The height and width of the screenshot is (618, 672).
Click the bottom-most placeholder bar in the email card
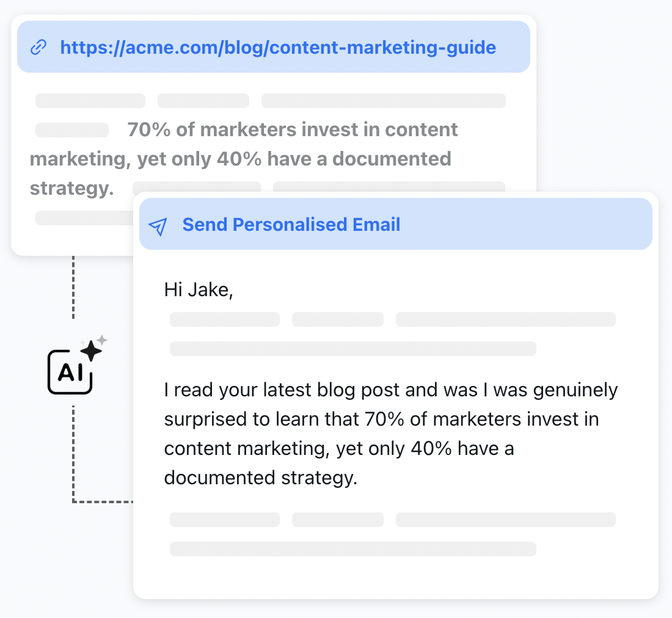pyautogui.click(x=352, y=549)
